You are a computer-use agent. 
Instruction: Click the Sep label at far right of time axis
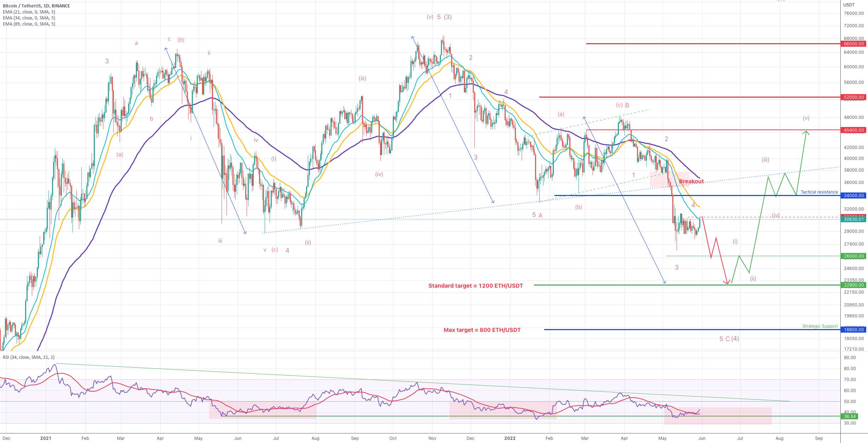tap(819, 438)
